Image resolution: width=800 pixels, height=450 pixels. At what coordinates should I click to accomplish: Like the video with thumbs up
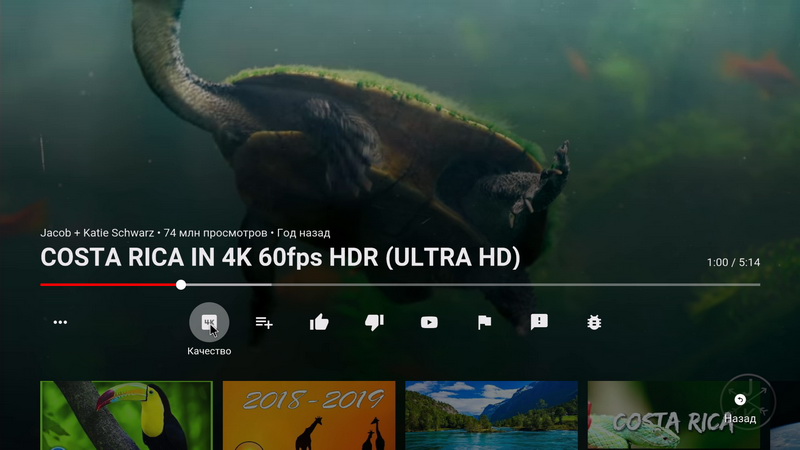click(x=319, y=322)
